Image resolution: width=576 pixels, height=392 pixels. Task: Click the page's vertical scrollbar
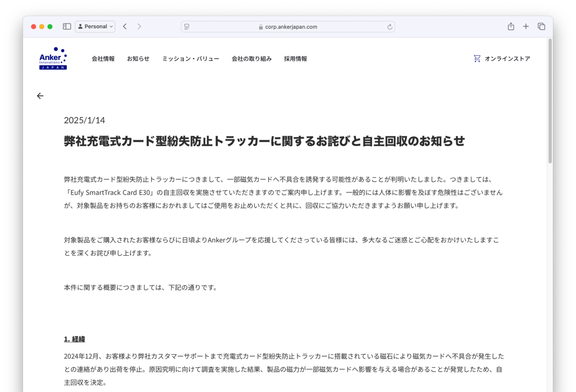(550, 101)
